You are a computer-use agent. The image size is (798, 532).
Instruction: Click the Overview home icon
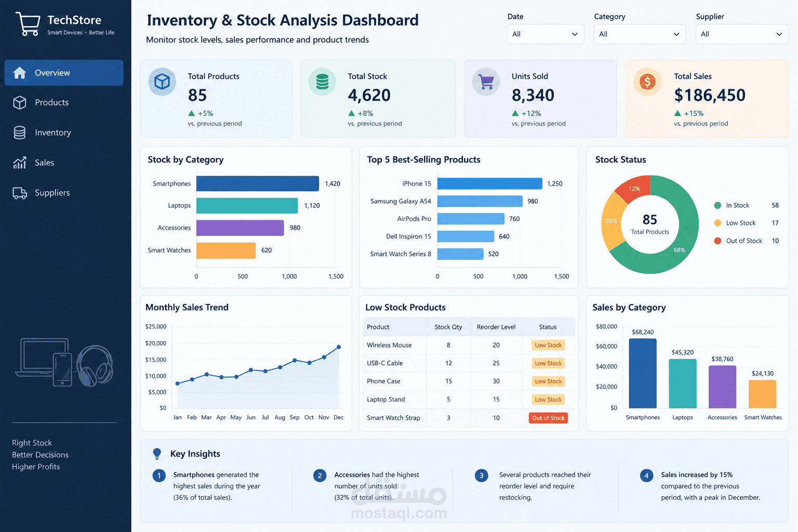(x=20, y=73)
